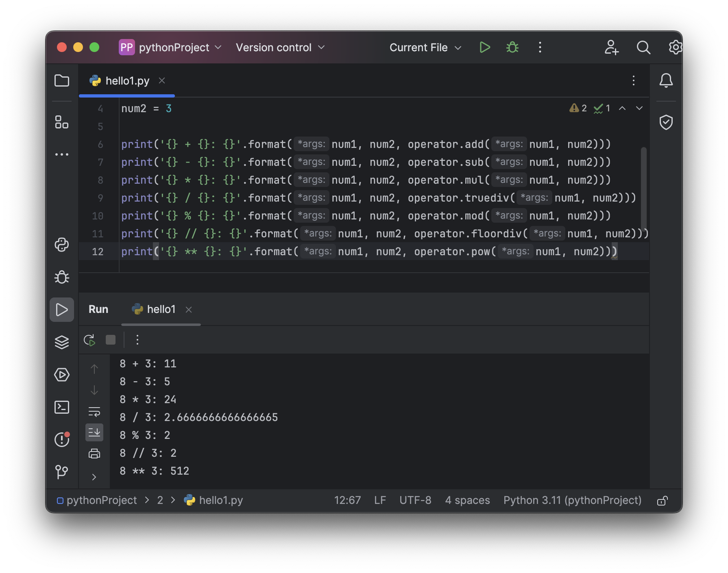The width and height of the screenshot is (728, 573).
Task: Click operator.pow on line 12
Action: point(452,252)
